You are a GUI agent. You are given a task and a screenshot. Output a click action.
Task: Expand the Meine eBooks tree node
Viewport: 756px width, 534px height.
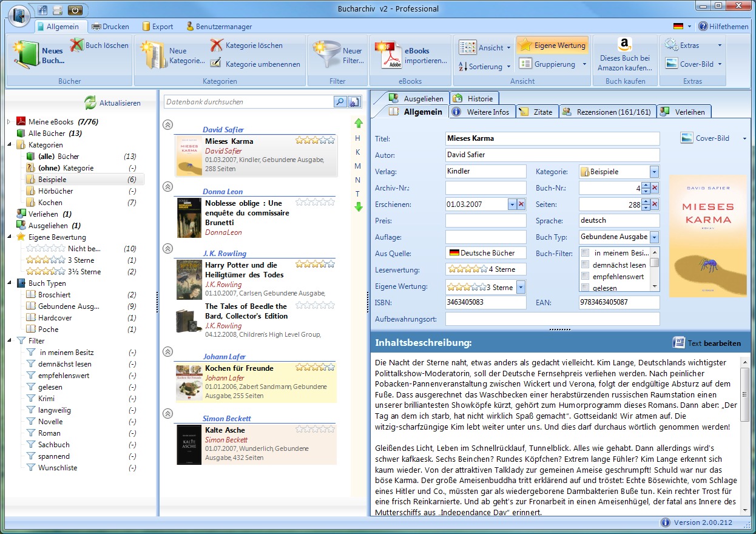click(8, 122)
